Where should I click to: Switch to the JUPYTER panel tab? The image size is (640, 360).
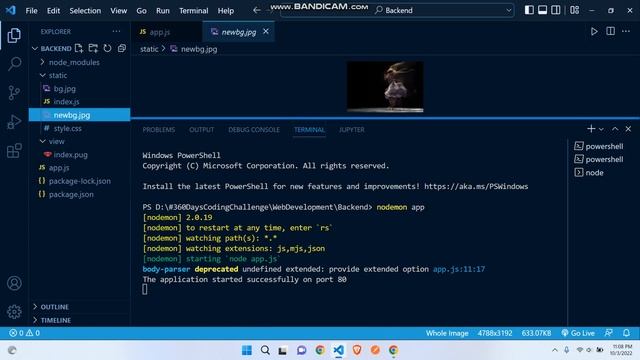pos(351,129)
